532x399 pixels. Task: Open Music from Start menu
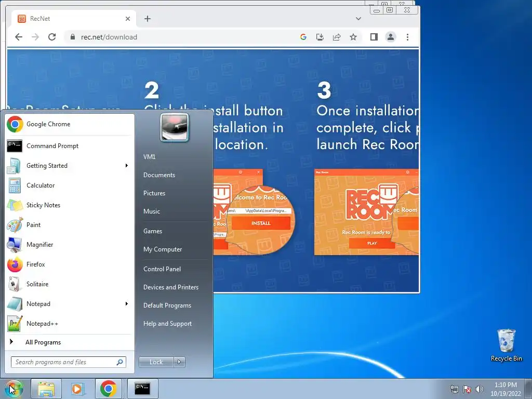(x=152, y=211)
